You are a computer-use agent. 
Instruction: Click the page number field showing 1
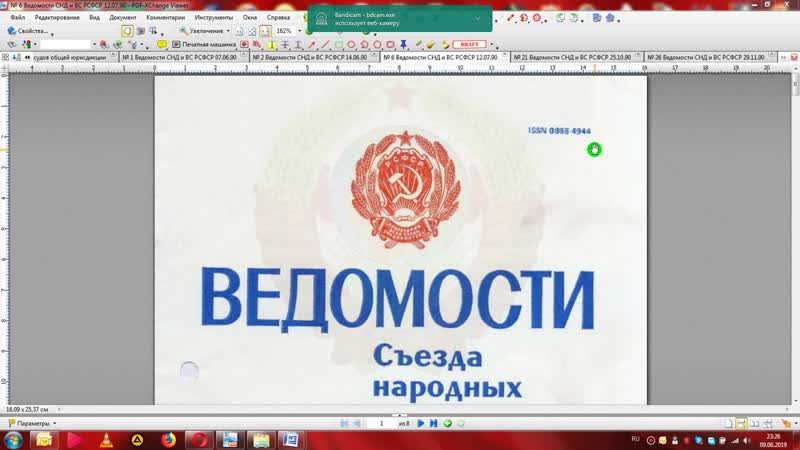[x=381, y=423]
